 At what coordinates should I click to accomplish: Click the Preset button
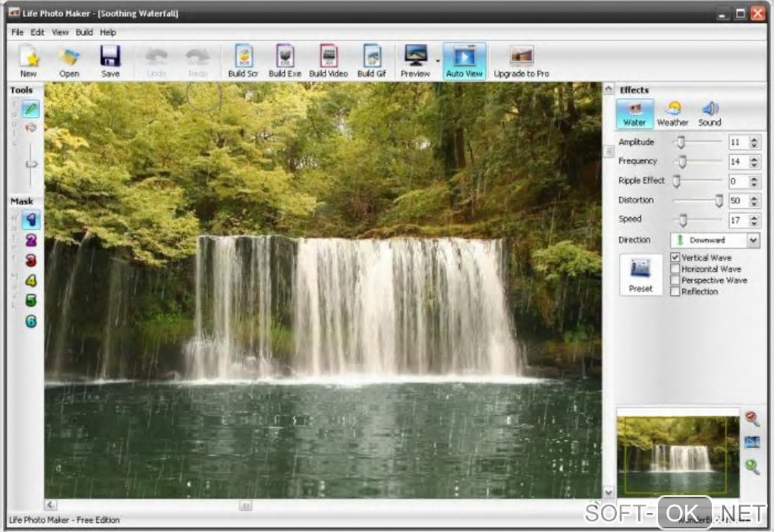tap(640, 275)
